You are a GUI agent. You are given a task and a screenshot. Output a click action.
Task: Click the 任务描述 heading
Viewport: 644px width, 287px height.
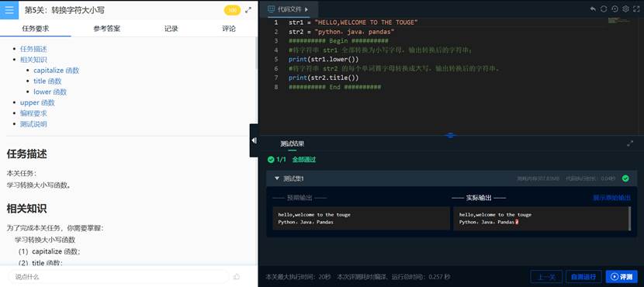click(x=26, y=154)
